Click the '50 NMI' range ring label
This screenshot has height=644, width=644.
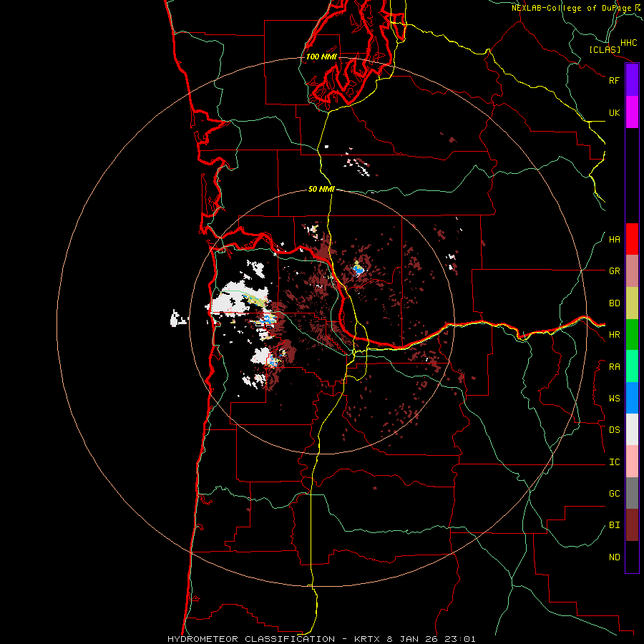tap(321, 189)
